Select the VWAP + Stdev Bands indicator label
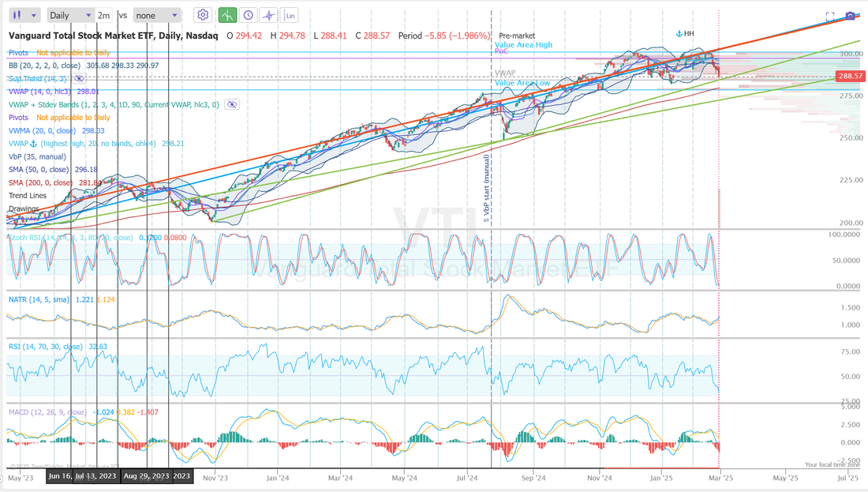The image size is (868, 492). click(114, 104)
